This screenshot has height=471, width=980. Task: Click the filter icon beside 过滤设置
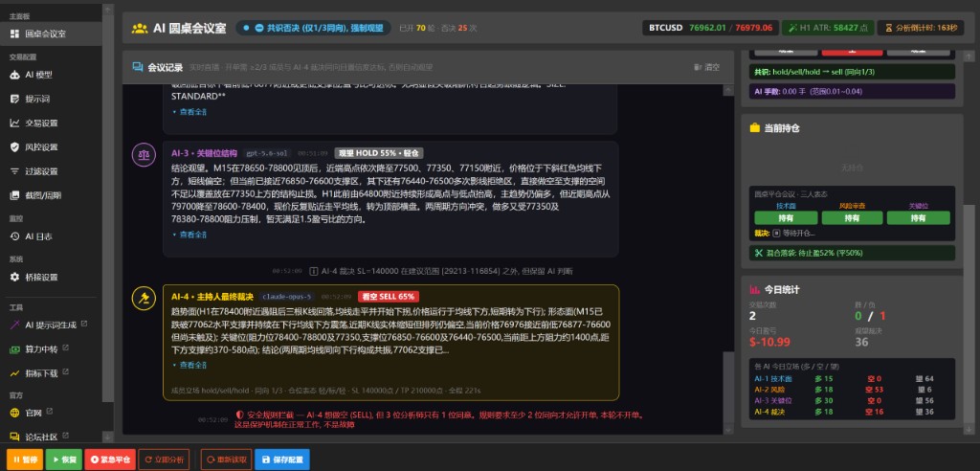(x=14, y=170)
